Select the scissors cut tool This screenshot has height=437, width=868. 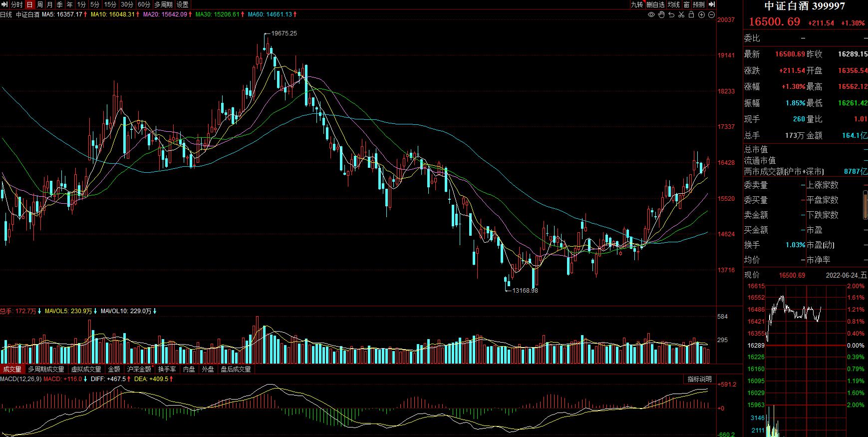tap(681, 15)
